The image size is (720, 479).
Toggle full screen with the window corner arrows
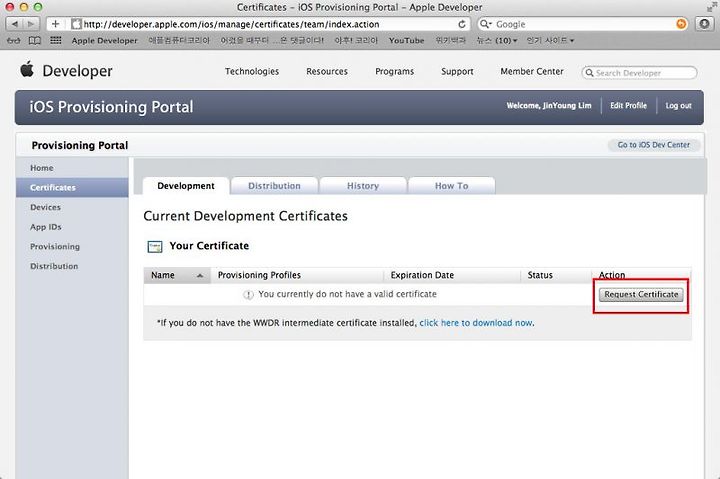click(712, 6)
